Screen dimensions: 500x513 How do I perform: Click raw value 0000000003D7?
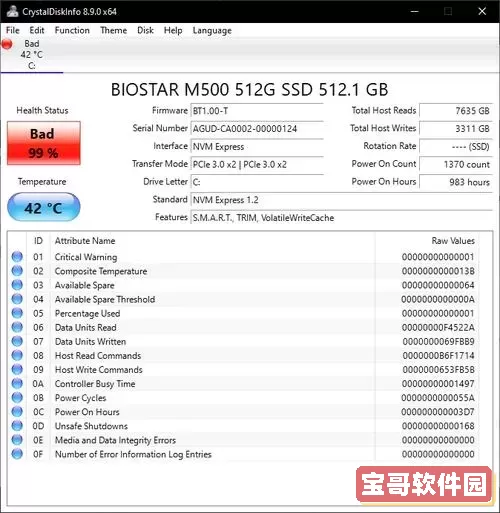(x=438, y=412)
